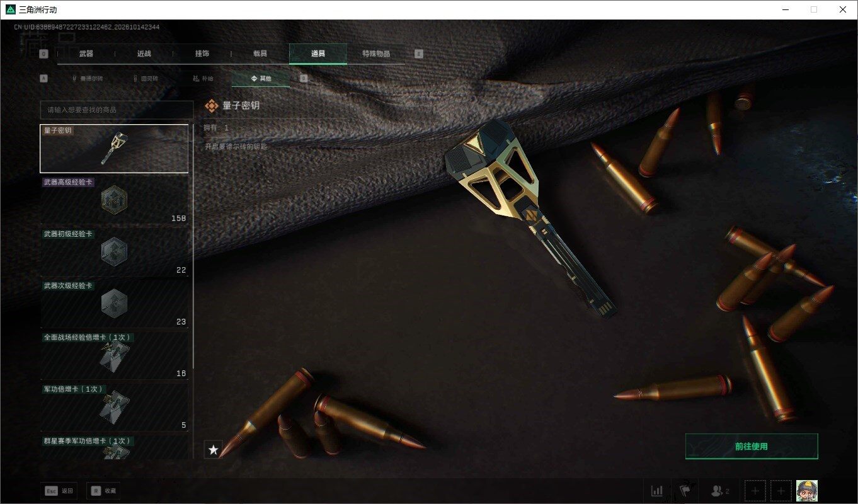Viewport: 858px width, 504px height.
Task: Click the item list scrollbar
Action: coord(193,246)
